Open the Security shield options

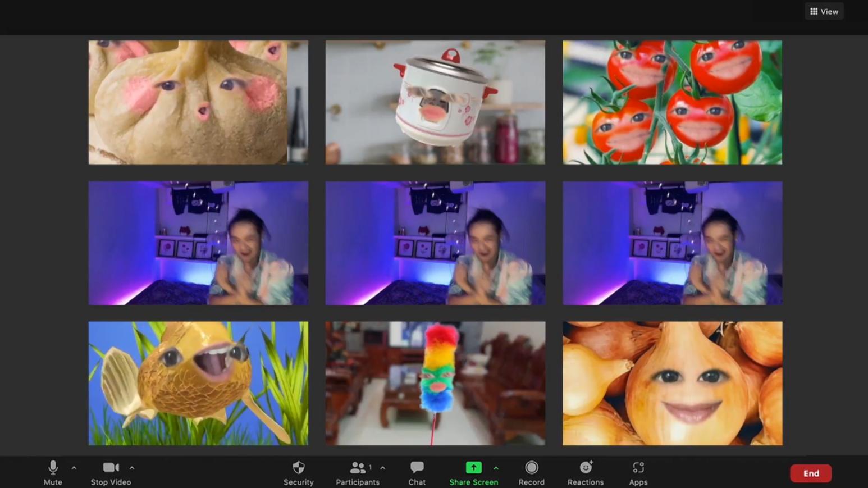pos(298,473)
